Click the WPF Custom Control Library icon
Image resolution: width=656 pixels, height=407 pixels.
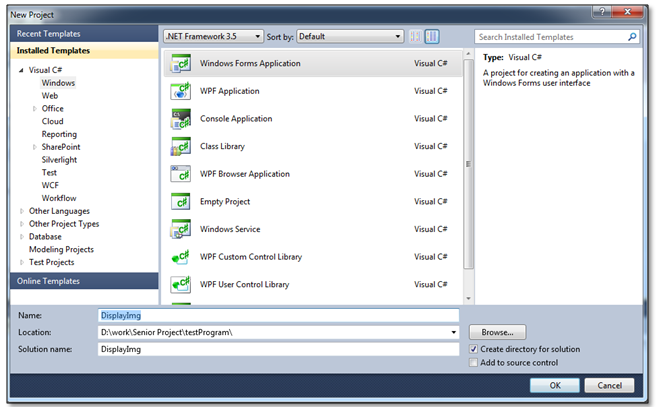(x=181, y=257)
